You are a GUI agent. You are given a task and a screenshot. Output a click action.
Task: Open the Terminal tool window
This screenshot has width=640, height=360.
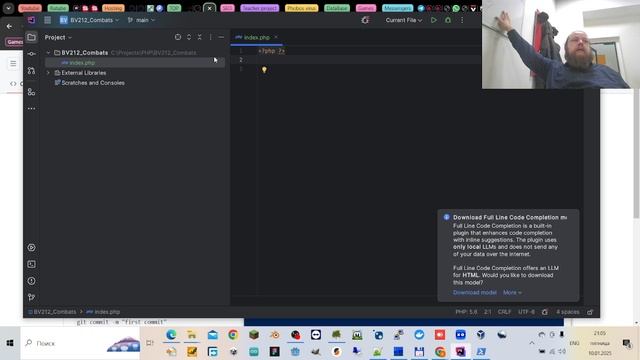31,264
